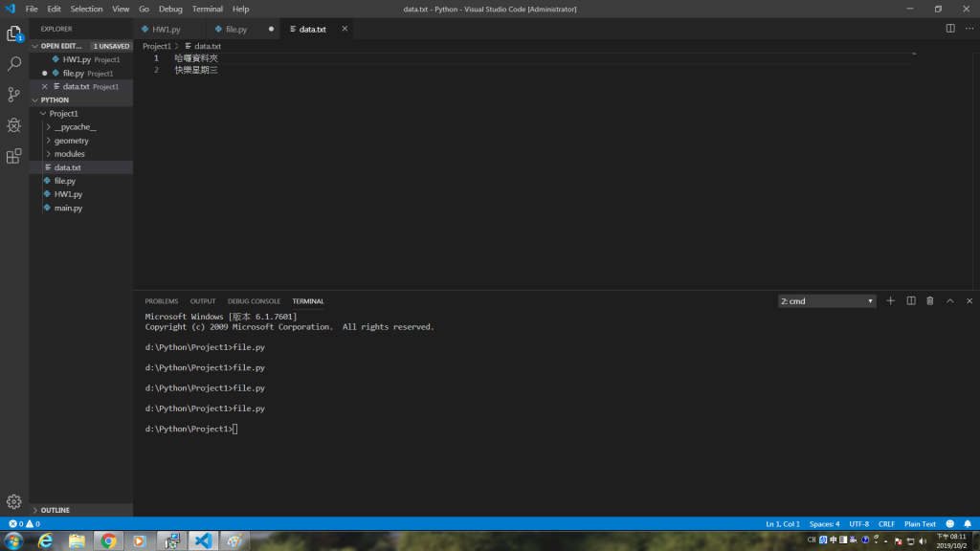Create a new terminal with plus icon
980x551 pixels.
tap(891, 301)
